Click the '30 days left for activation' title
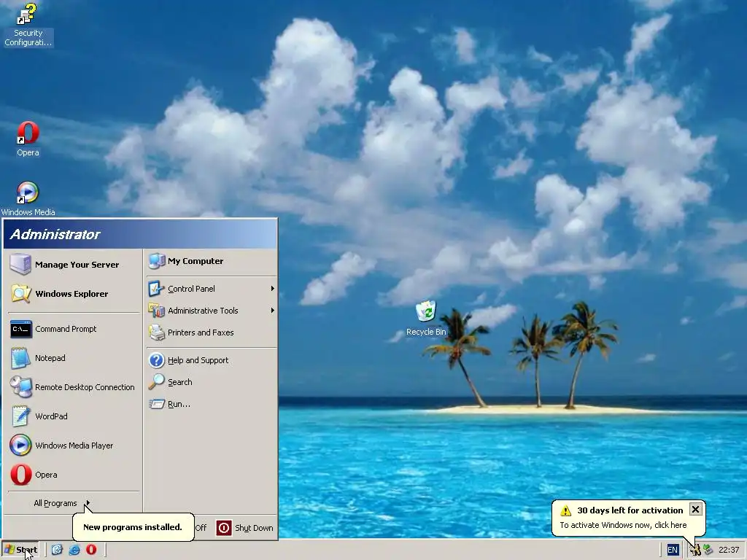The image size is (747, 560). click(630, 510)
